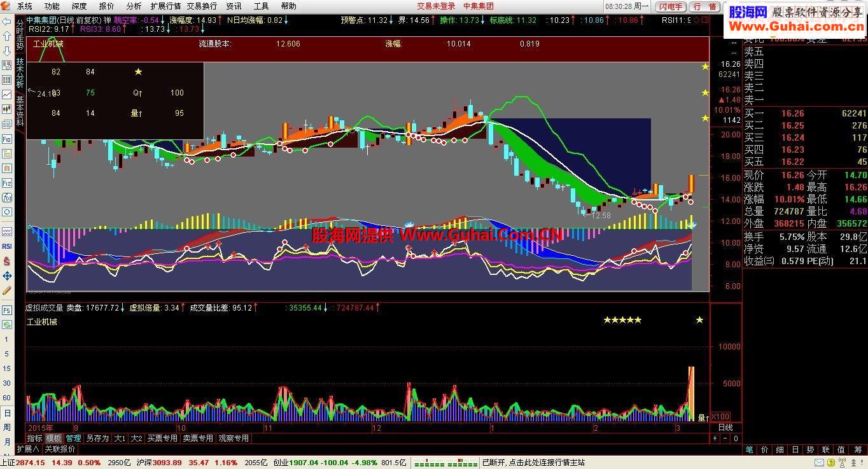
Task: Click the wave line chart sidebar icon
Action: pos(7,232)
